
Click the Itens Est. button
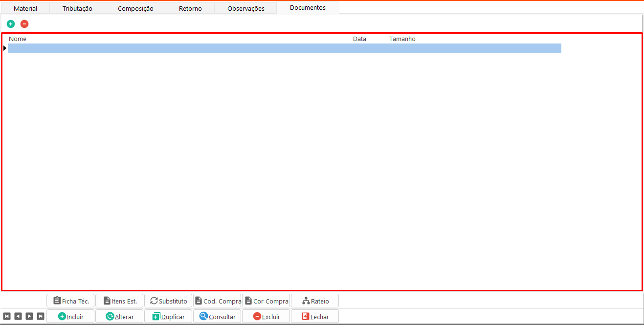tap(119, 301)
